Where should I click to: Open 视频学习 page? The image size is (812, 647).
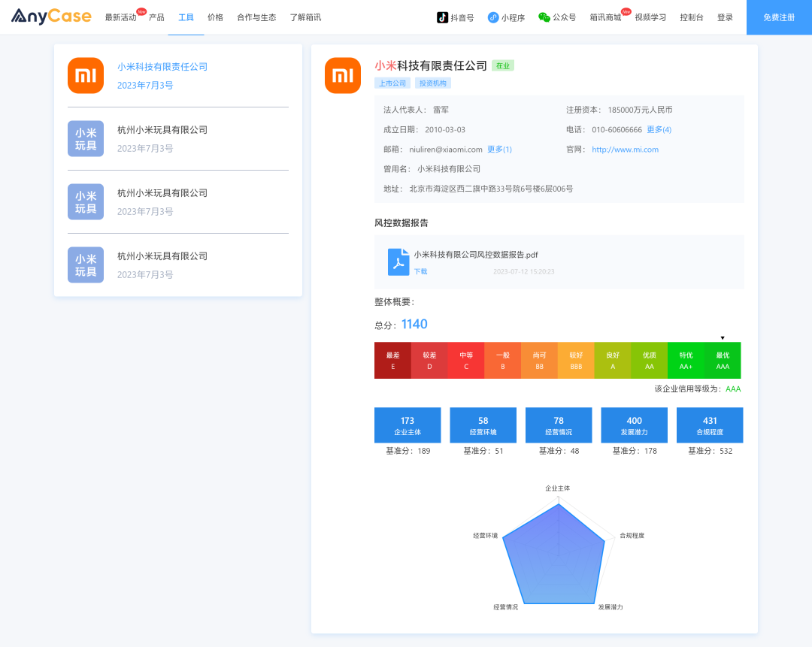[650, 17]
